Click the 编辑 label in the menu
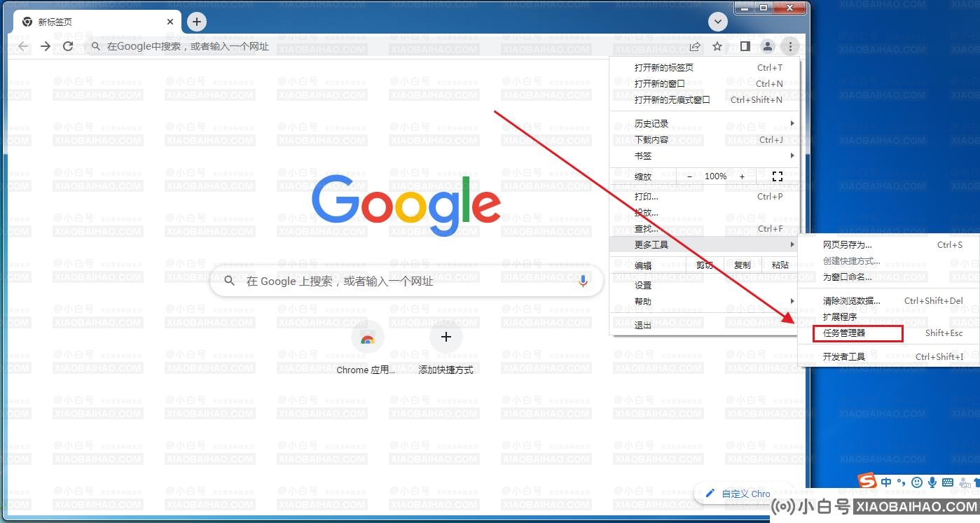980x523 pixels. [643, 265]
